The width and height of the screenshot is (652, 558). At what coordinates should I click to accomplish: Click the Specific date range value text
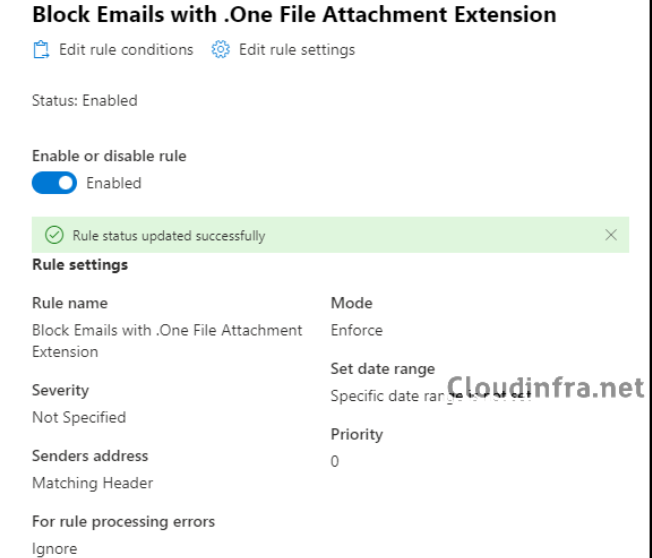pos(431,396)
